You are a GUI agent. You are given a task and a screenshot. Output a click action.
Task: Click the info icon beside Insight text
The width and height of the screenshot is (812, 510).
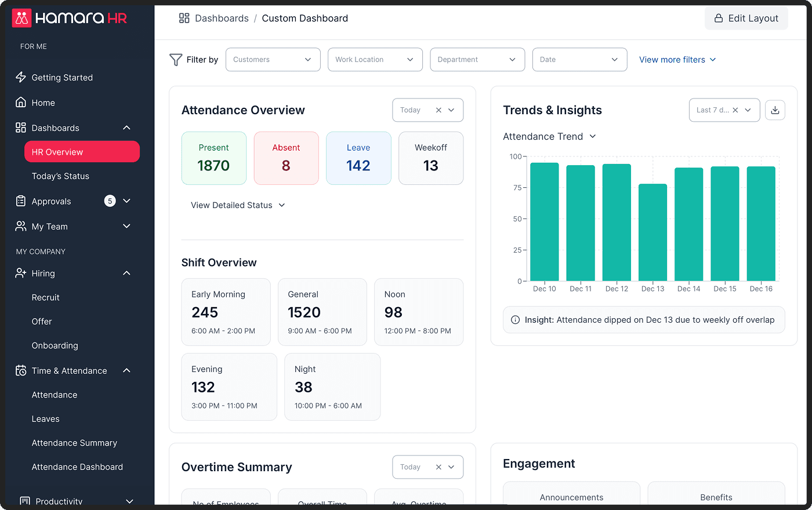[x=515, y=320]
